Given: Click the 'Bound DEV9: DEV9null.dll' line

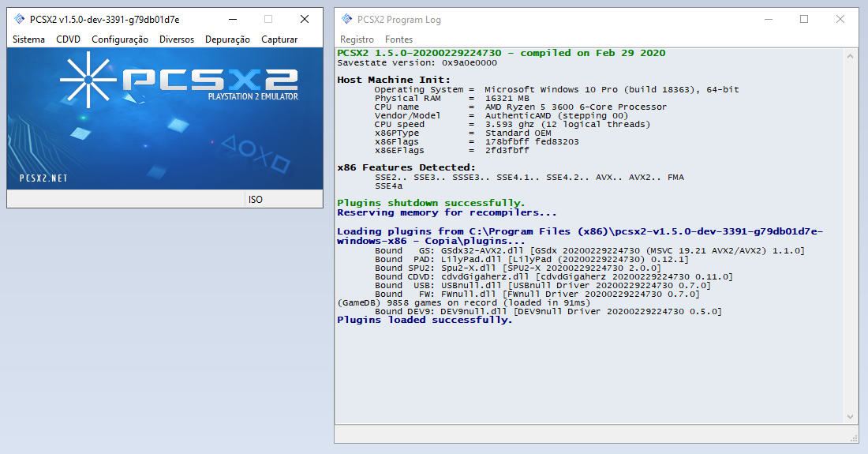Looking at the screenshot, I should tap(548, 312).
